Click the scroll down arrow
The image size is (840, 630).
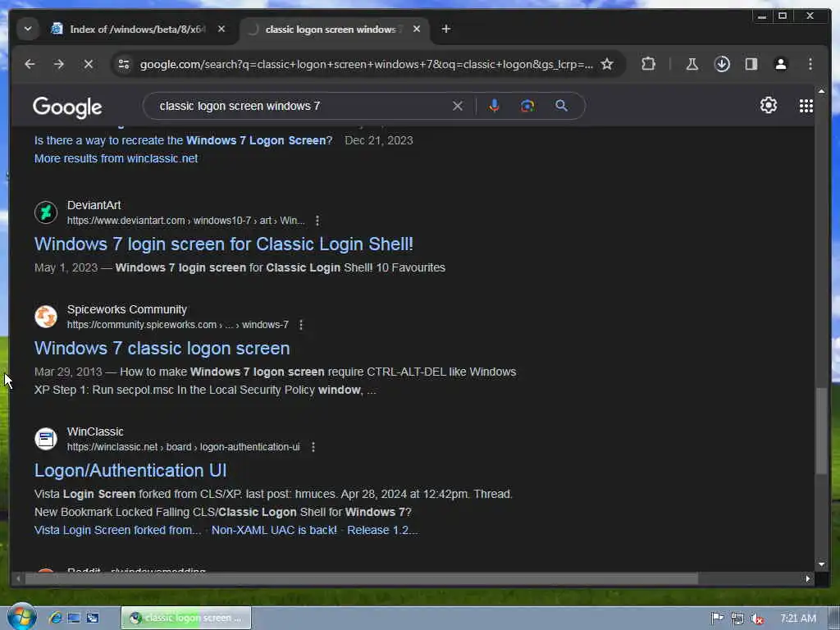pos(821,564)
